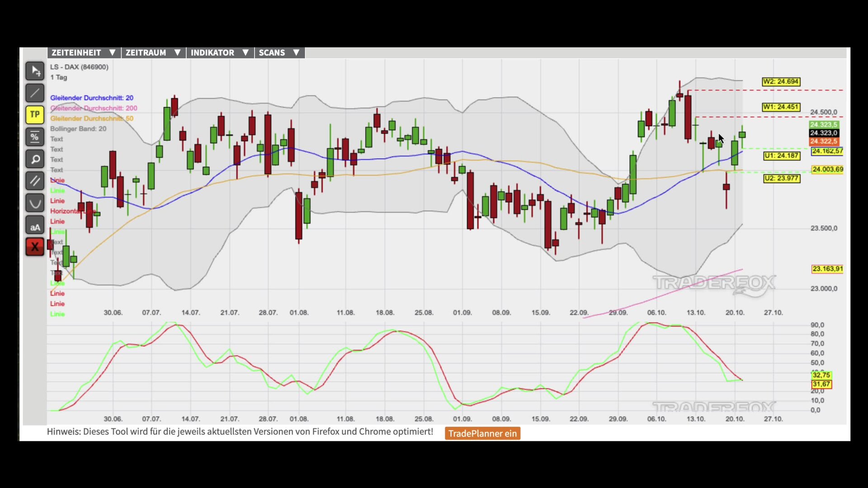Toggle Bollinger Band: 20 legend entry
868x488 pixels.
click(78, 129)
